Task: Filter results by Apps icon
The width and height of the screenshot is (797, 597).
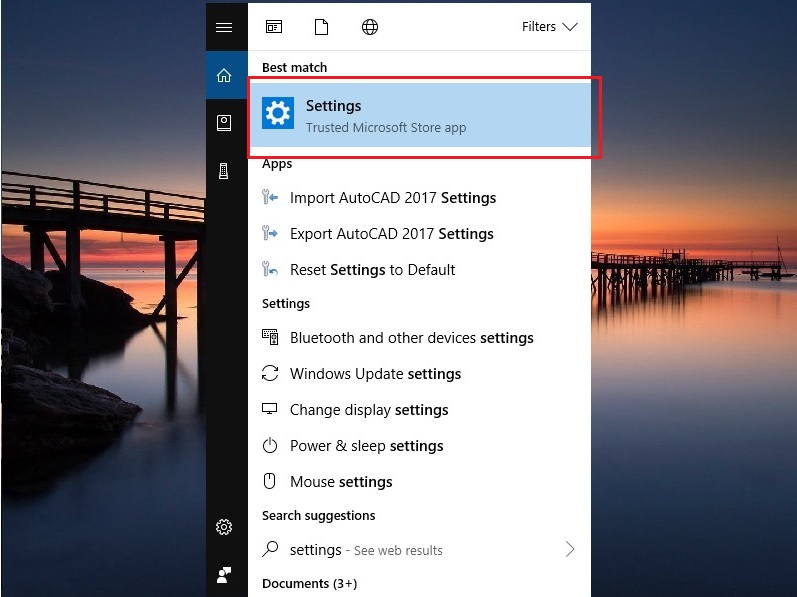Action: [x=274, y=27]
